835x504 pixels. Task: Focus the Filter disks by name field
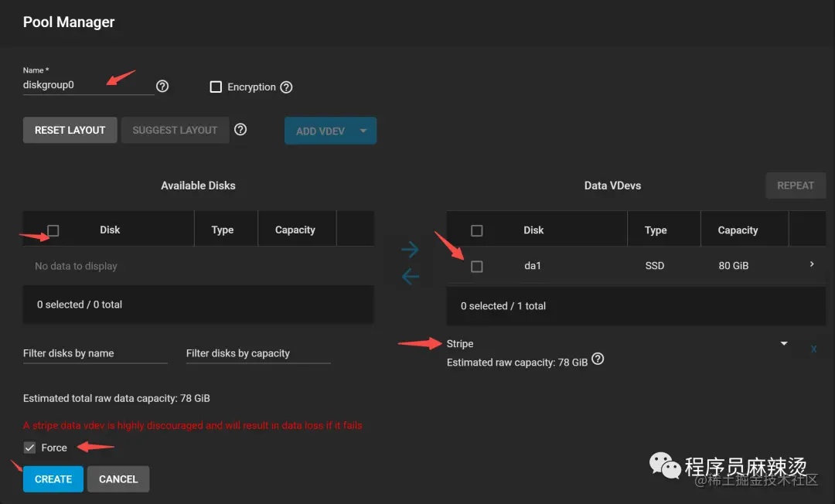click(x=95, y=353)
